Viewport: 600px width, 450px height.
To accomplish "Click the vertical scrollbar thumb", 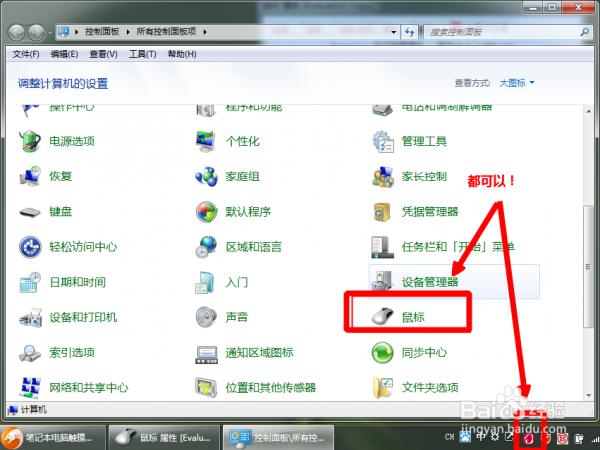I will point(589,267).
